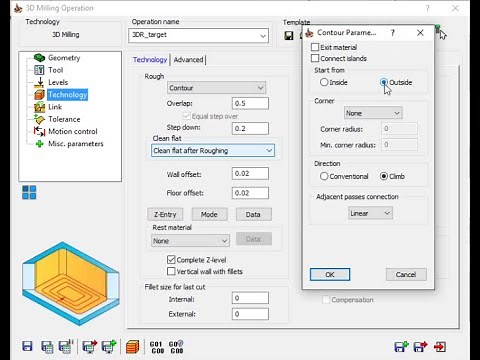
Task: Enable the Connect islands checkbox
Action: tap(315, 58)
